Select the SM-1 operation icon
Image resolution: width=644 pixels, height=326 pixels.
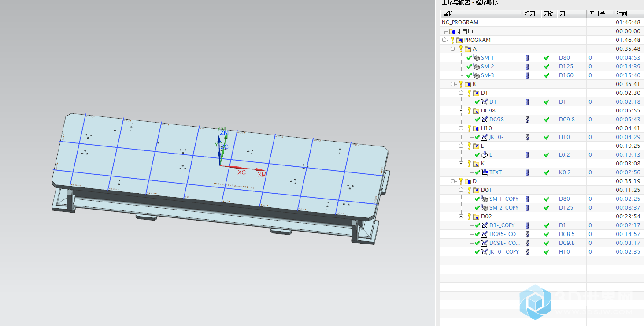click(x=476, y=58)
